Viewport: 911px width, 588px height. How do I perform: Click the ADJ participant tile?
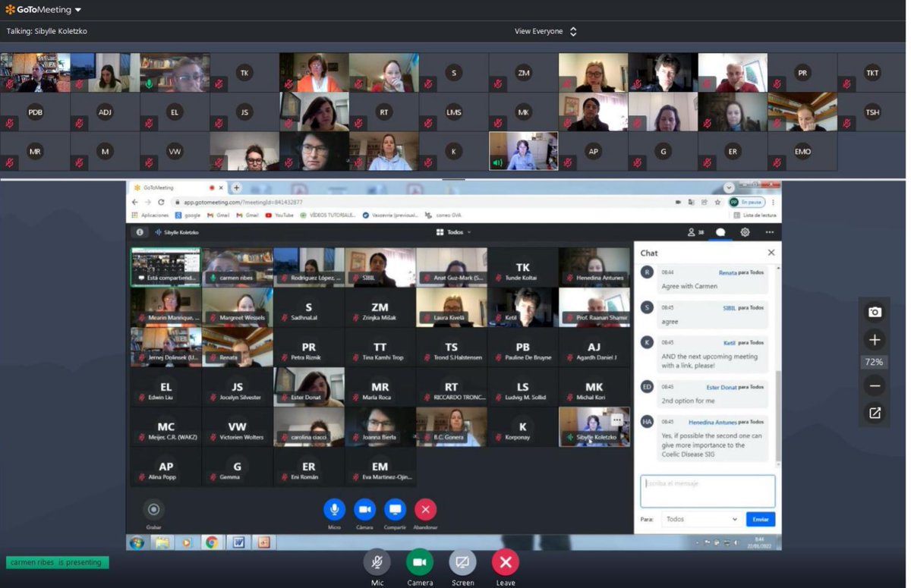105,112
